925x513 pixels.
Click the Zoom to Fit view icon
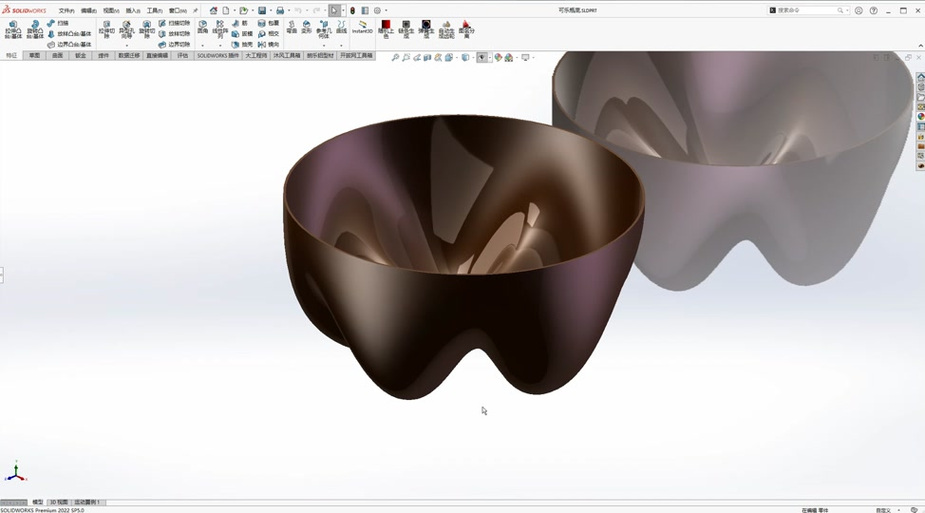396,57
